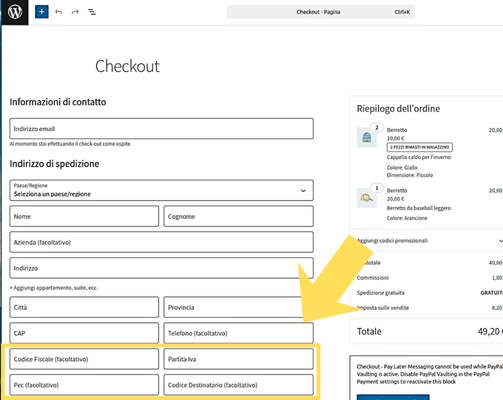The width and height of the screenshot is (503, 400).
Task: Expand Aggiungi codici promozionali section
Action: click(429, 241)
